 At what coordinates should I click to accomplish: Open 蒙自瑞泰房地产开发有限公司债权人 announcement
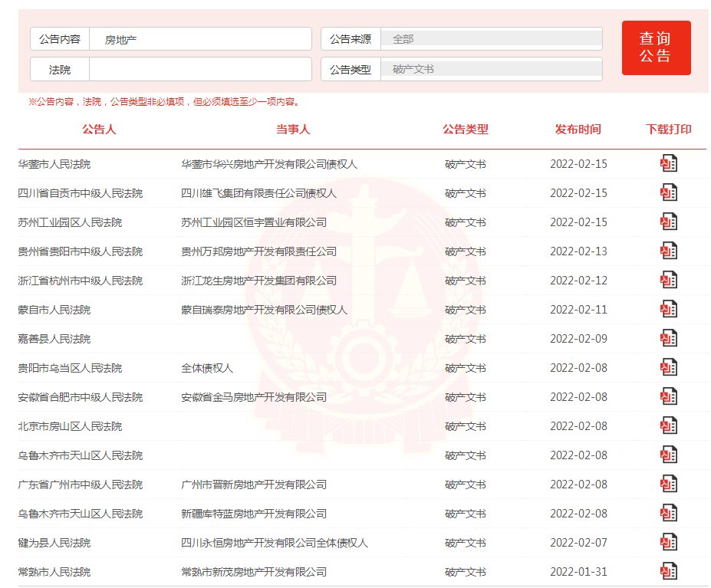pos(265,310)
